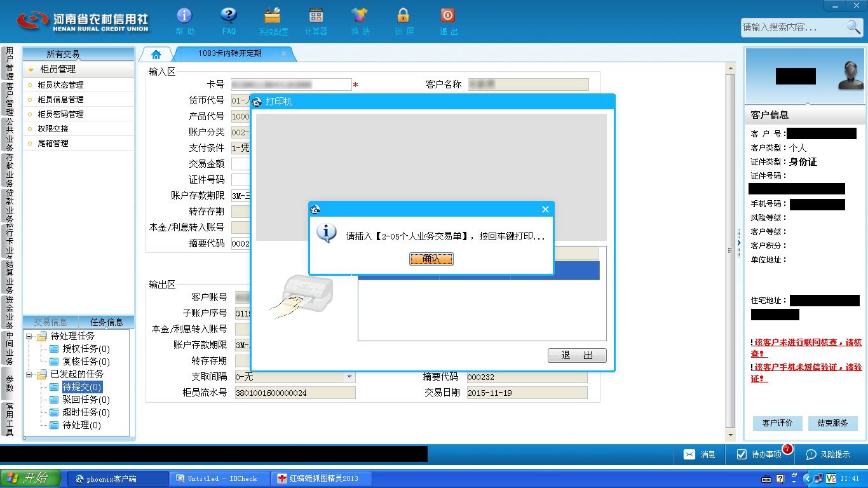Go to the home tab icon
The width and height of the screenshot is (868, 488).
pyautogui.click(x=156, y=54)
